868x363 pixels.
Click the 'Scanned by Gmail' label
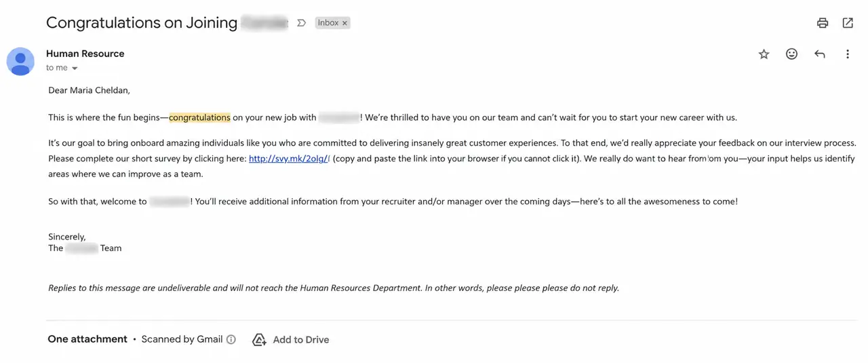182,339
